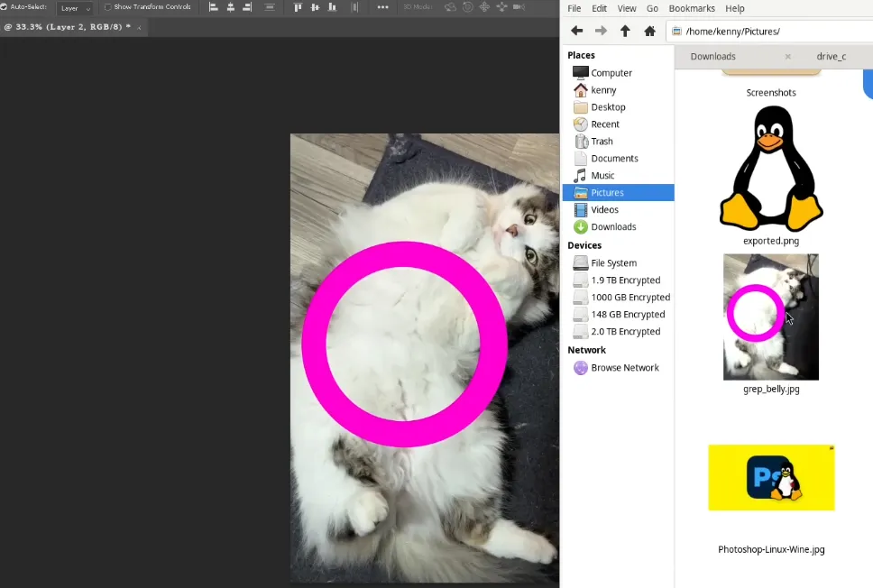The image size is (873, 588).
Task: Open the Bookmarks menu in file manager
Action: [692, 8]
